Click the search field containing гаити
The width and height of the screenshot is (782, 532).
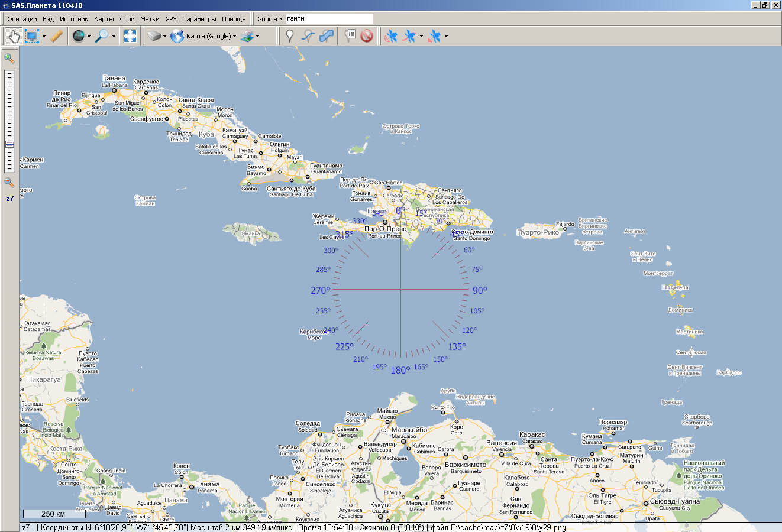click(x=329, y=19)
